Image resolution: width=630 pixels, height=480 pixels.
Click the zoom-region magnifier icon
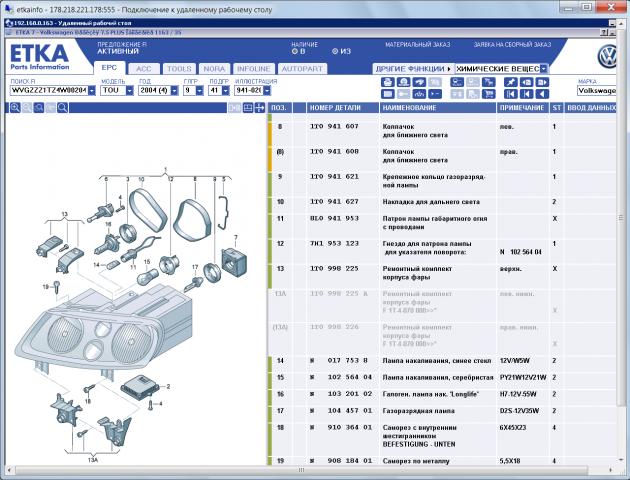click(39, 108)
